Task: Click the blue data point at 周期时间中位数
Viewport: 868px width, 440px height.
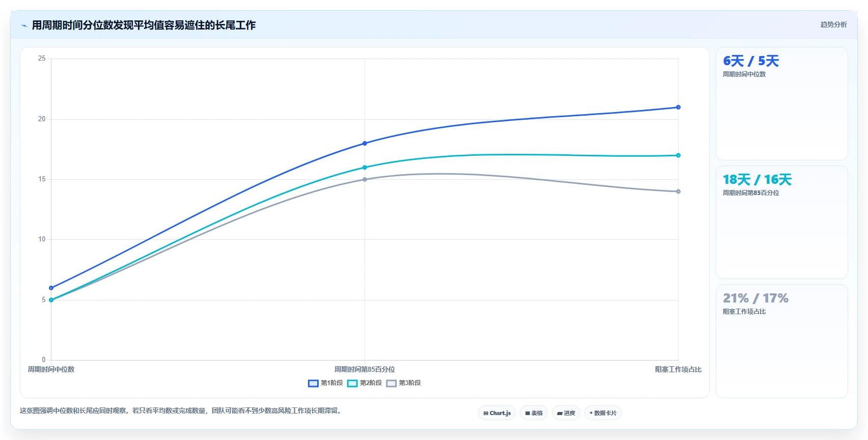Action: [51, 288]
